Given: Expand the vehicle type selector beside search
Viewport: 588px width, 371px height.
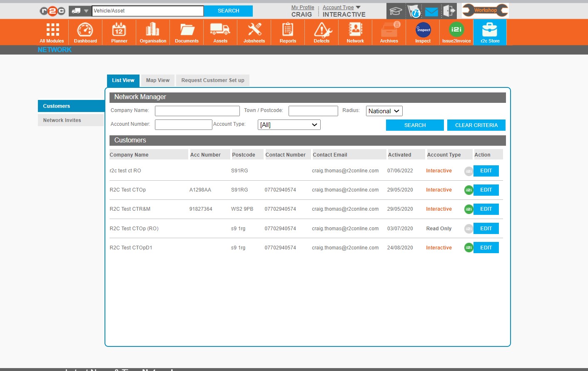Looking at the screenshot, I should [80, 11].
